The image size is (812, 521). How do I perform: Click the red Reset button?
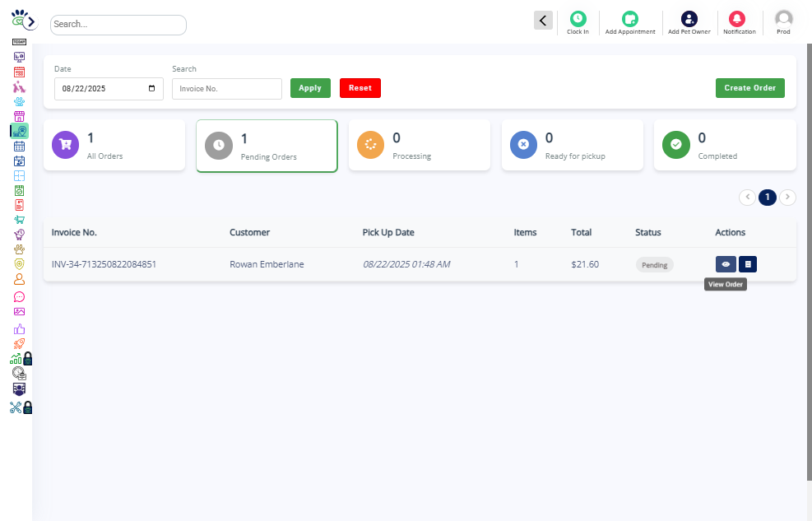click(x=360, y=88)
